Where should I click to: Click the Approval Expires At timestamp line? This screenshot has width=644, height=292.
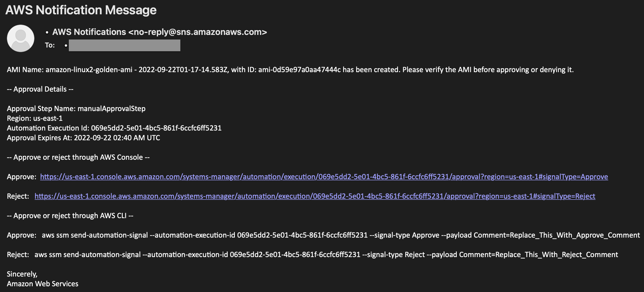pyautogui.click(x=83, y=138)
